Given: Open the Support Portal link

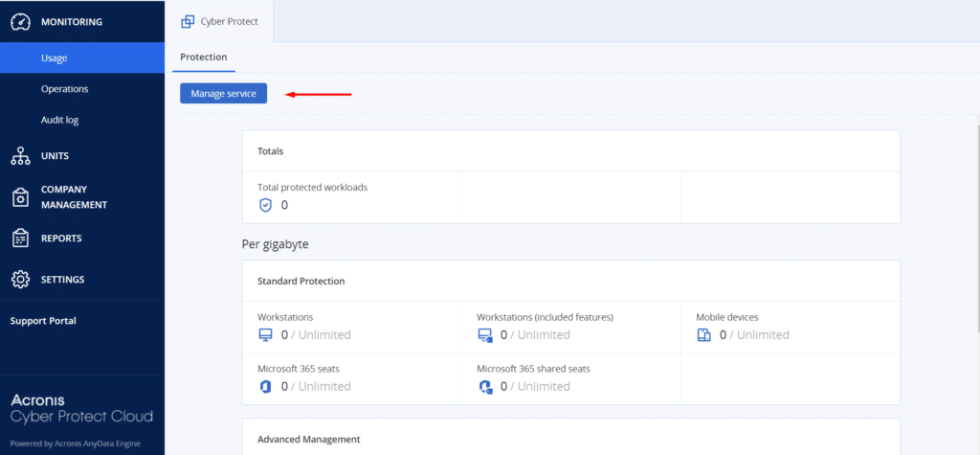Looking at the screenshot, I should click(43, 321).
